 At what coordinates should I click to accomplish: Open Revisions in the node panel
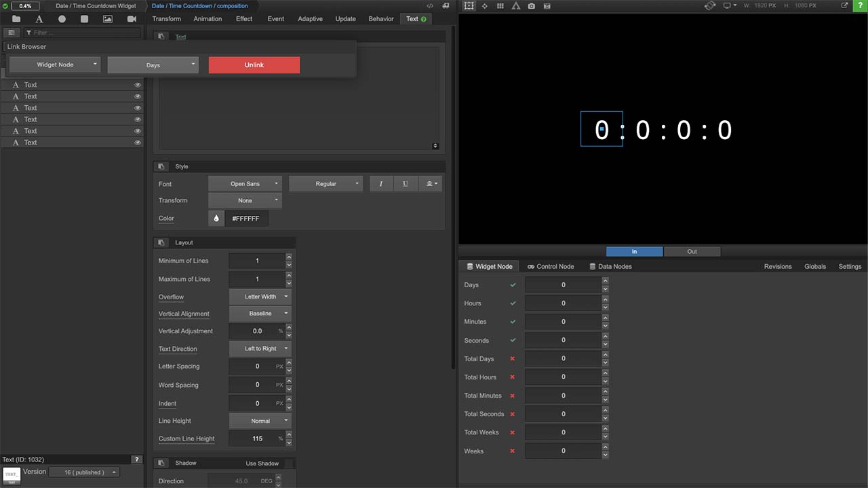pos(778,267)
